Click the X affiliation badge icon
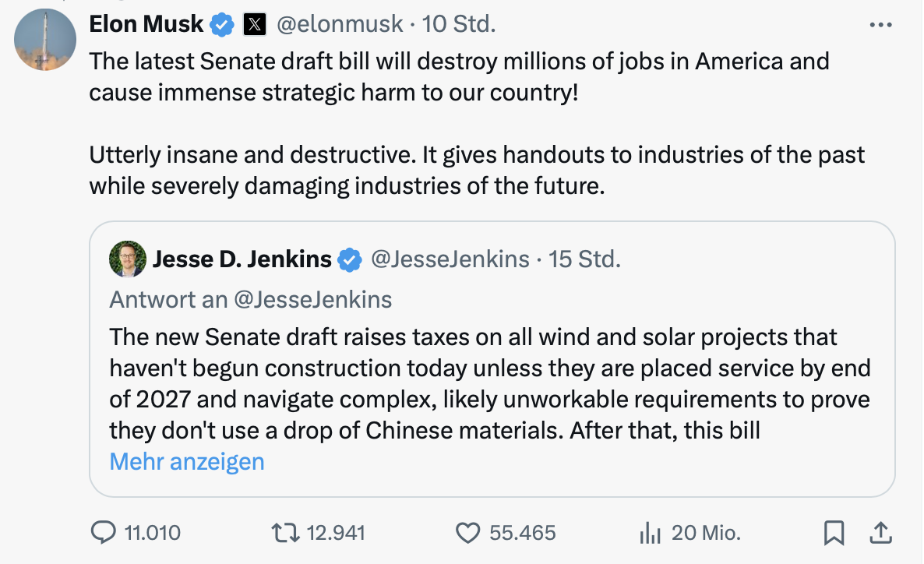 click(254, 25)
